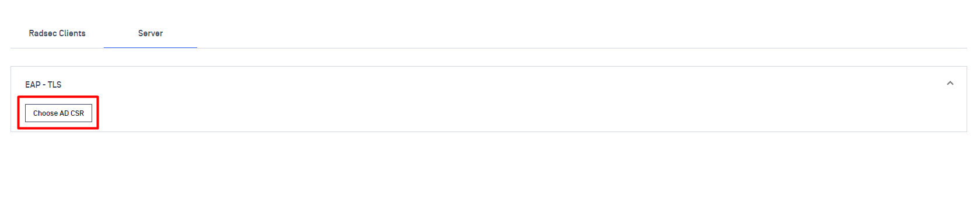This screenshot has width=980, height=218.
Task: Click the EAP - TLS section title
Action: pyautogui.click(x=43, y=85)
